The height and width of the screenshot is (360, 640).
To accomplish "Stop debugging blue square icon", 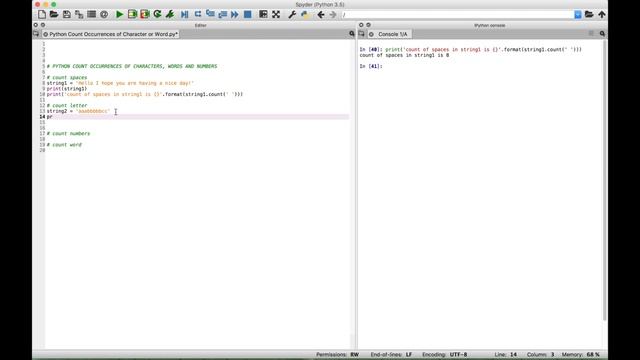I will (x=247, y=14).
